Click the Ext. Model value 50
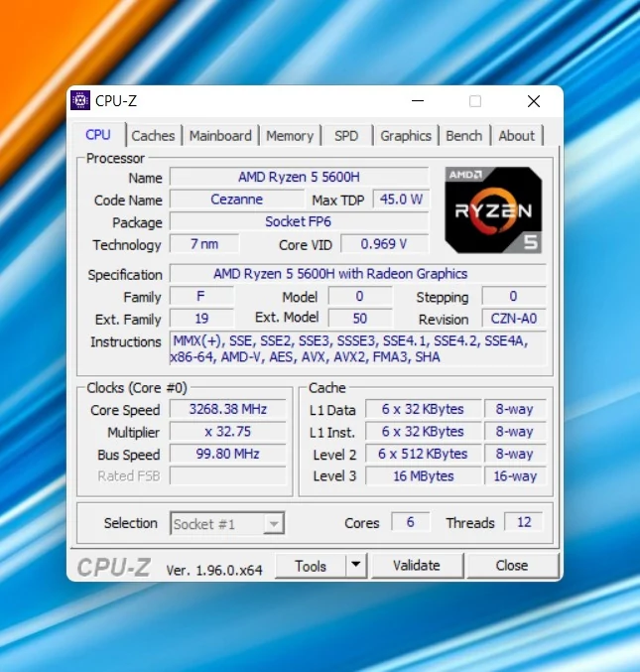640x672 pixels. 360,319
